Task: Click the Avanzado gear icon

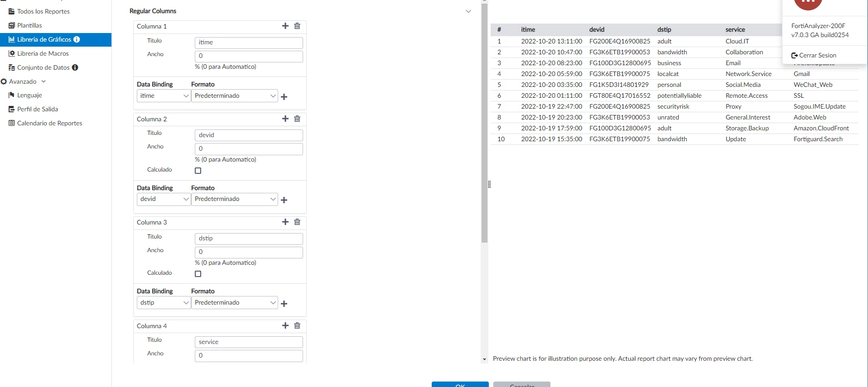Action: click(x=4, y=81)
